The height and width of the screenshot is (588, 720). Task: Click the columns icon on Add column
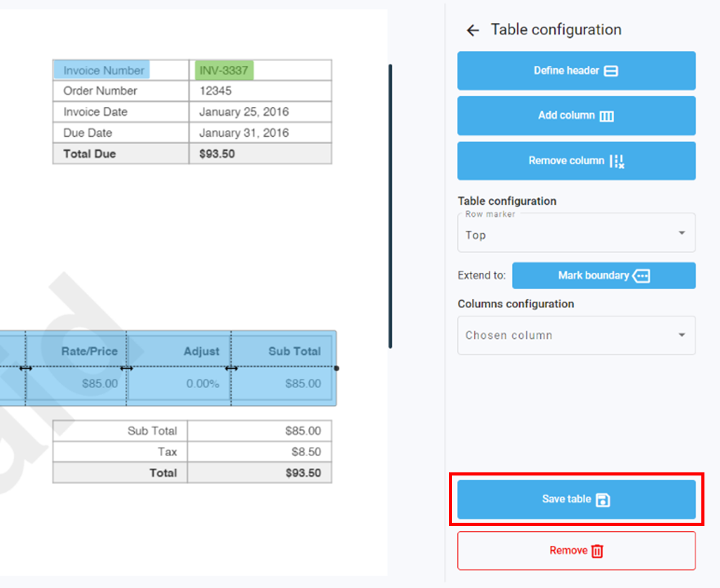pos(606,116)
